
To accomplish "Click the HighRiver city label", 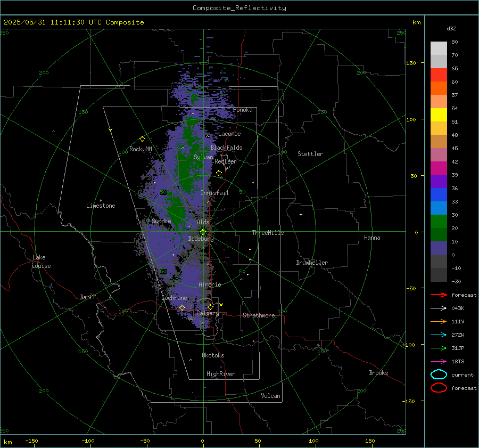I will coord(221,374).
